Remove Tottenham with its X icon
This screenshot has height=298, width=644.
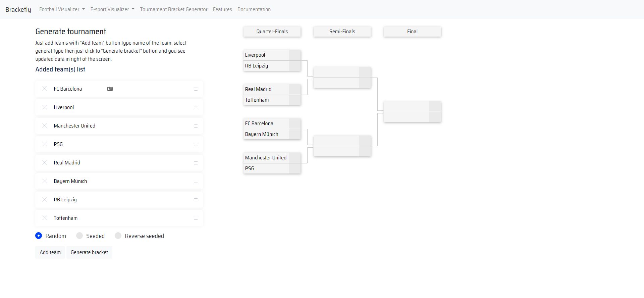tap(45, 218)
